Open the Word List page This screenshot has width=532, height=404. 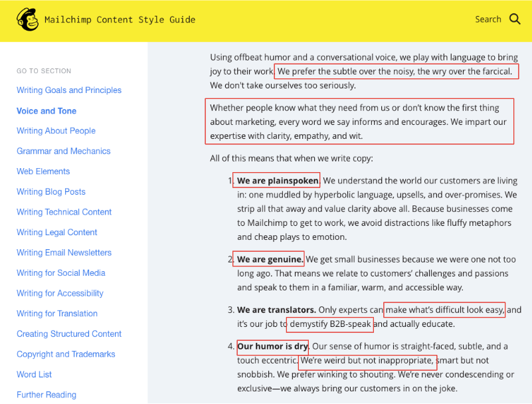[x=34, y=373]
